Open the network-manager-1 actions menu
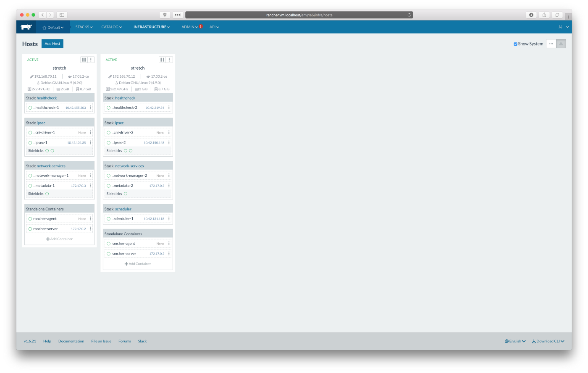 pyautogui.click(x=90, y=176)
